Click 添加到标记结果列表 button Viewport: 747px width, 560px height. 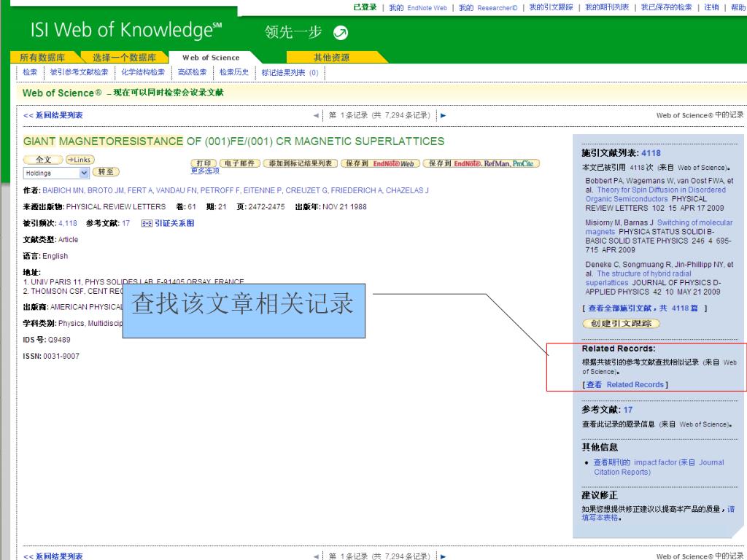coord(300,163)
